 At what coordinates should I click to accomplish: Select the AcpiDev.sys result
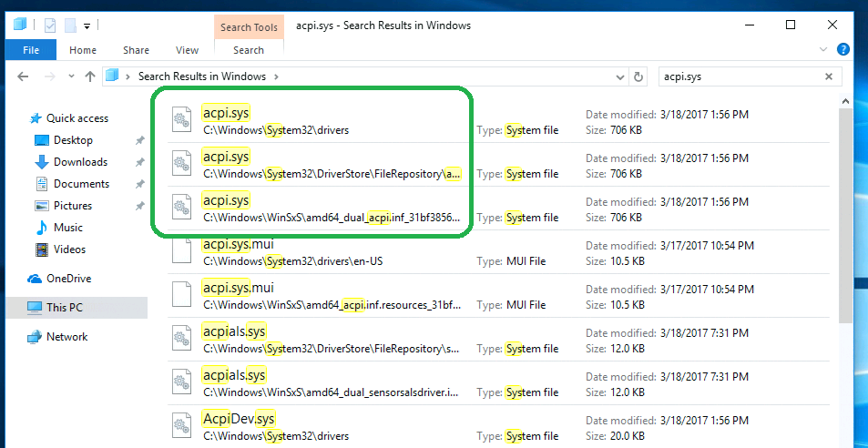(x=498, y=427)
